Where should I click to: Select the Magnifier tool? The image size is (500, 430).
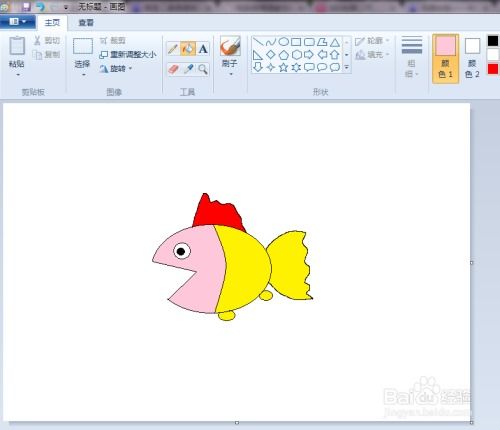pos(203,69)
